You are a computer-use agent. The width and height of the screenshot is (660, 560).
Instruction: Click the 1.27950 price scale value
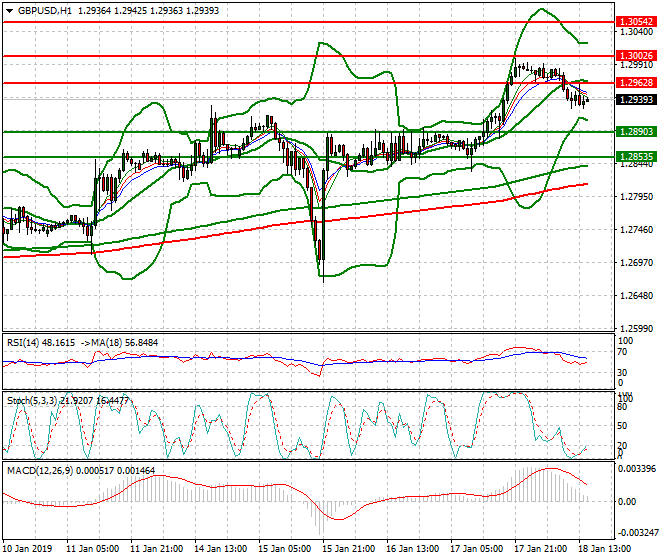(x=637, y=197)
